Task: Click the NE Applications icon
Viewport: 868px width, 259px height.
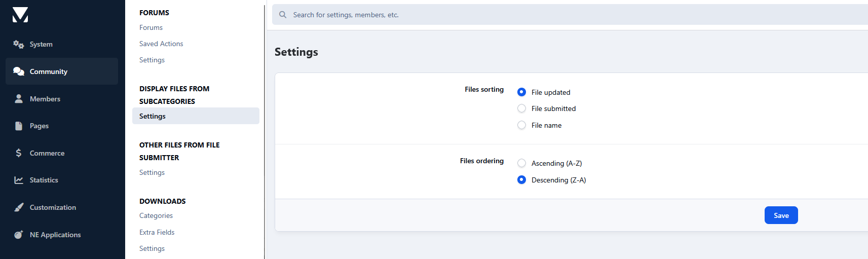Action: [19, 235]
